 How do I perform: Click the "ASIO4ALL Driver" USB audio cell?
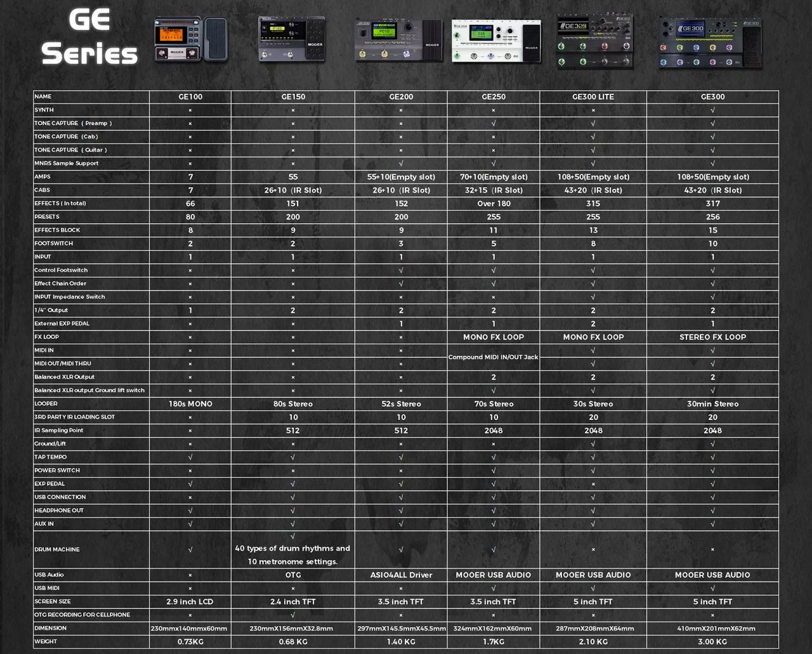(401, 575)
